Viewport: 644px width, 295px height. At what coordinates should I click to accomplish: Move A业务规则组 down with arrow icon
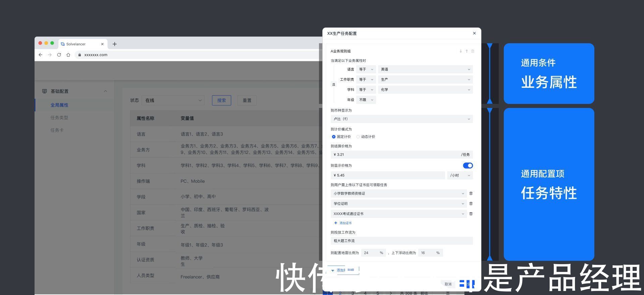point(461,51)
